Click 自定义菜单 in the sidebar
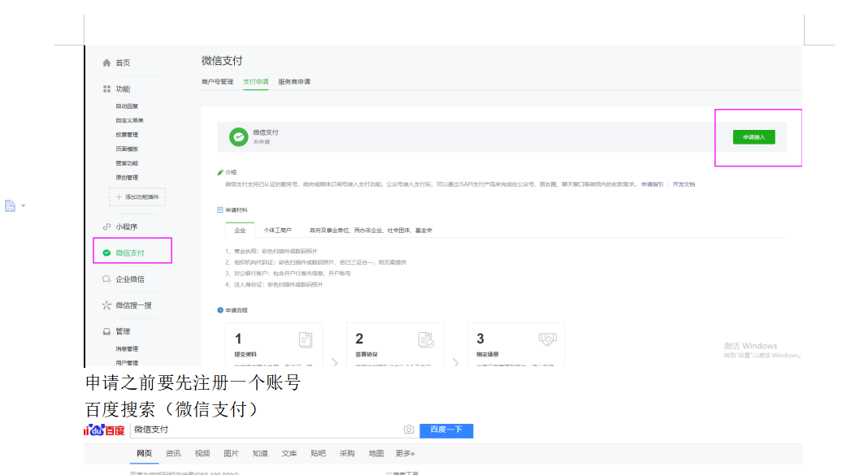 coord(129,120)
